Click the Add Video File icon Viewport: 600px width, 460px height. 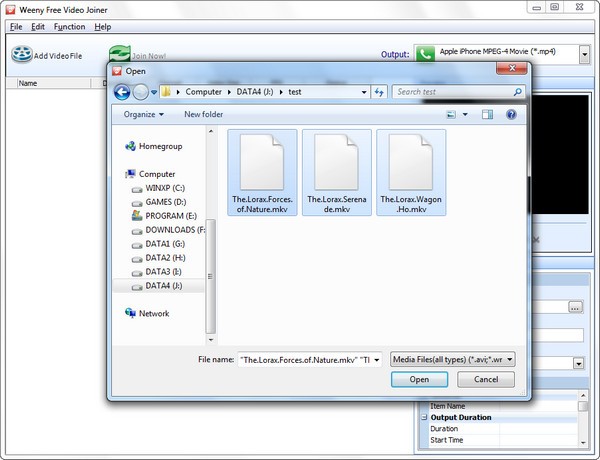click(22, 54)
